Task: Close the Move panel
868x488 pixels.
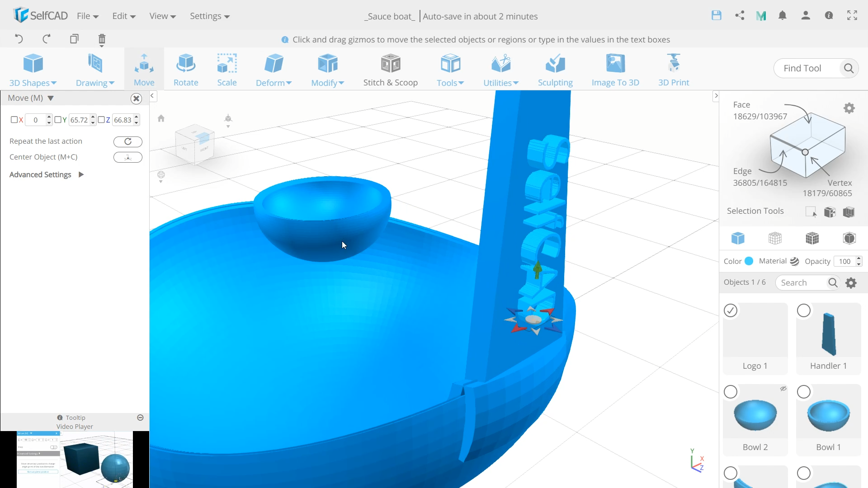Action: click(x=136, y=98)
